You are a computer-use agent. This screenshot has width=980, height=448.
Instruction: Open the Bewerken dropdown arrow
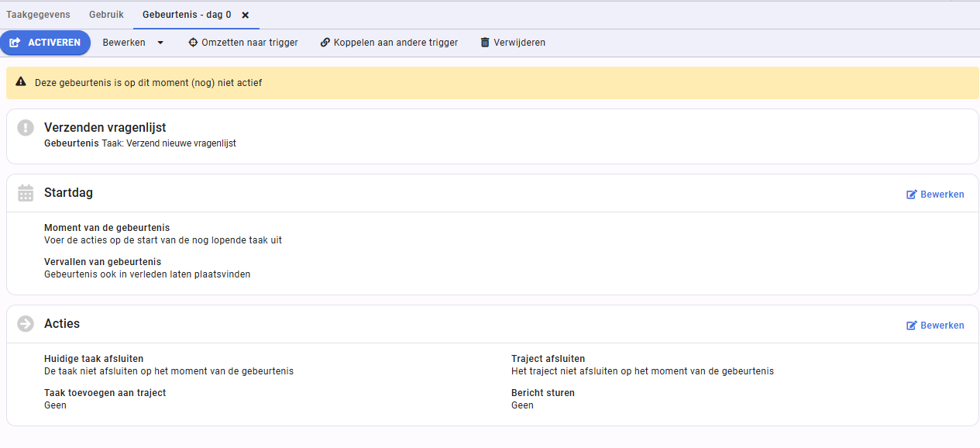tap(160, 43)
